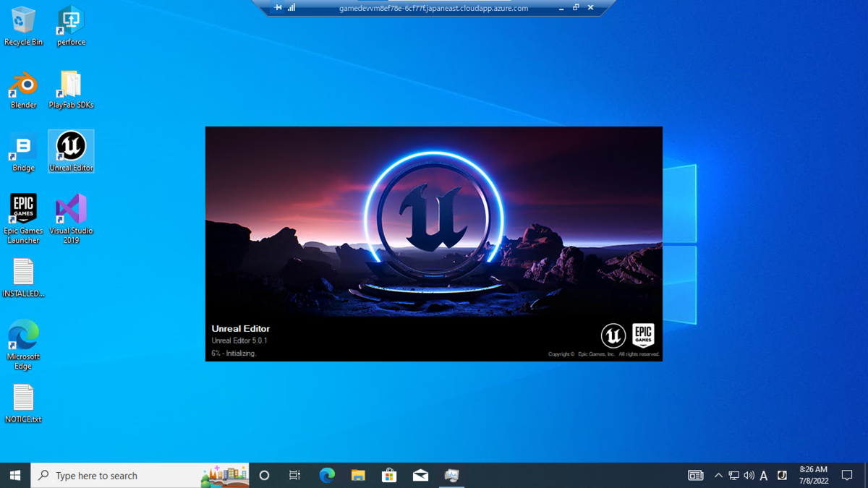Open the Recycle Bin
Image resolution: width=868 pixels, height=488 pixels.
coord(23,25)
